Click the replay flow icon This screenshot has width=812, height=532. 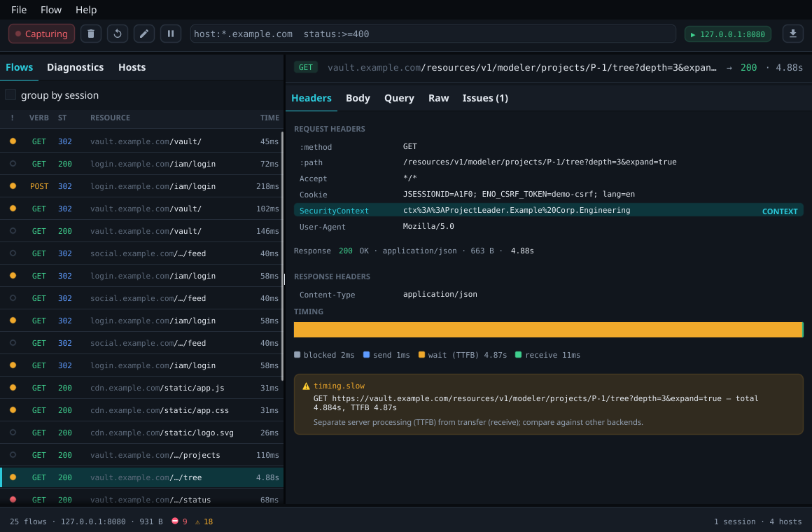coord(118,34)
